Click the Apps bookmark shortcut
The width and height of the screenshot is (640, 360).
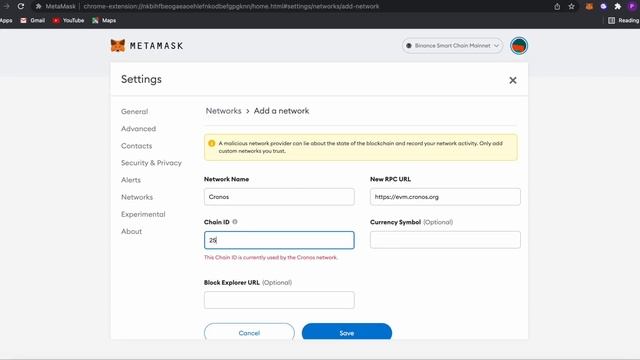tap(6, 20)
